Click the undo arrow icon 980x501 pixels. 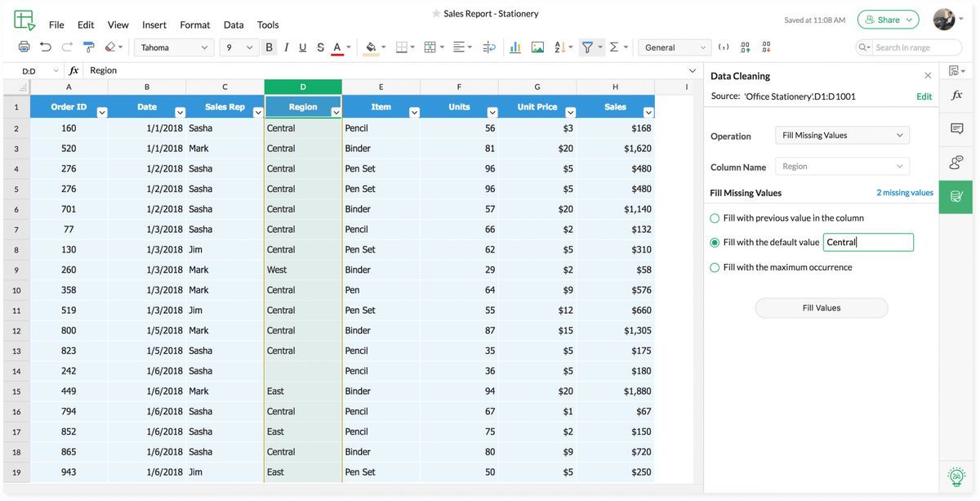click(x=46, y=47)
